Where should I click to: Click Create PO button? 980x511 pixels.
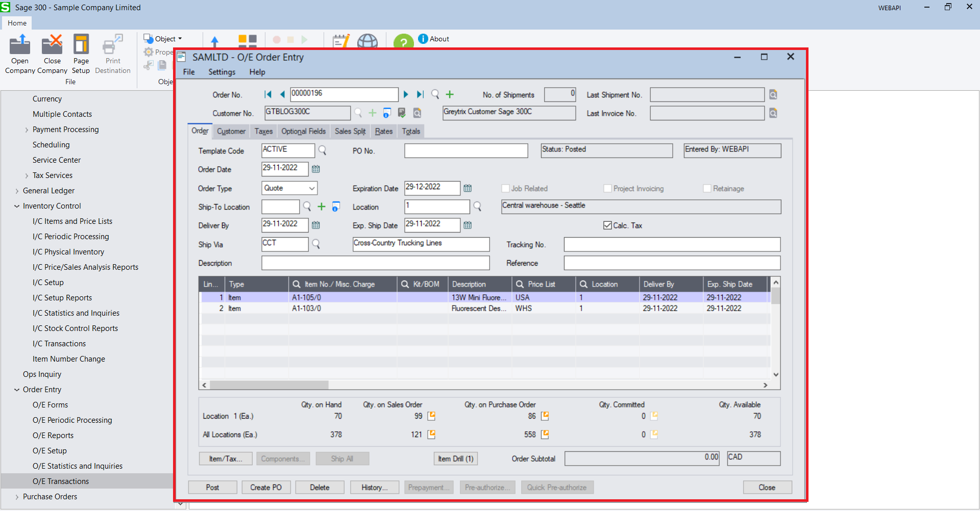[x=266, y=488]
